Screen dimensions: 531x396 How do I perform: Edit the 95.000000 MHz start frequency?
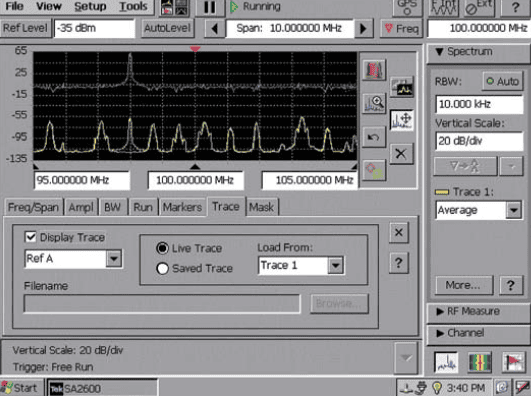point(82,180)
